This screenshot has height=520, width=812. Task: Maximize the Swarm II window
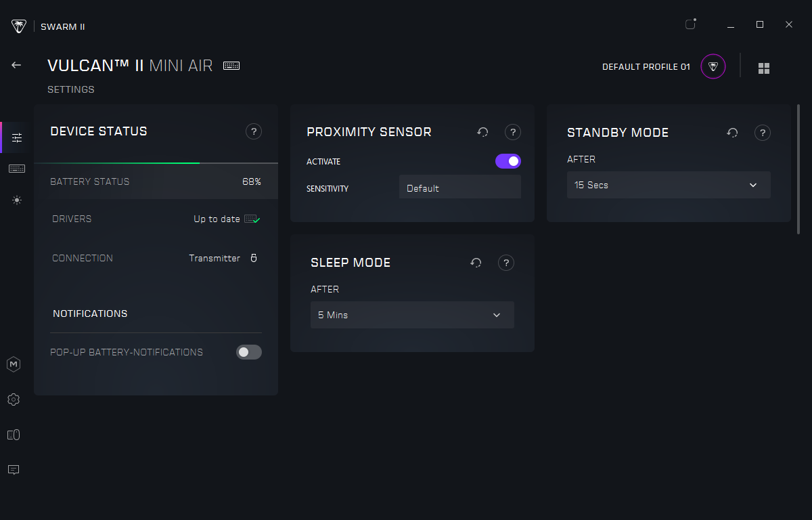pyautogui.click(x=760, y=24)
